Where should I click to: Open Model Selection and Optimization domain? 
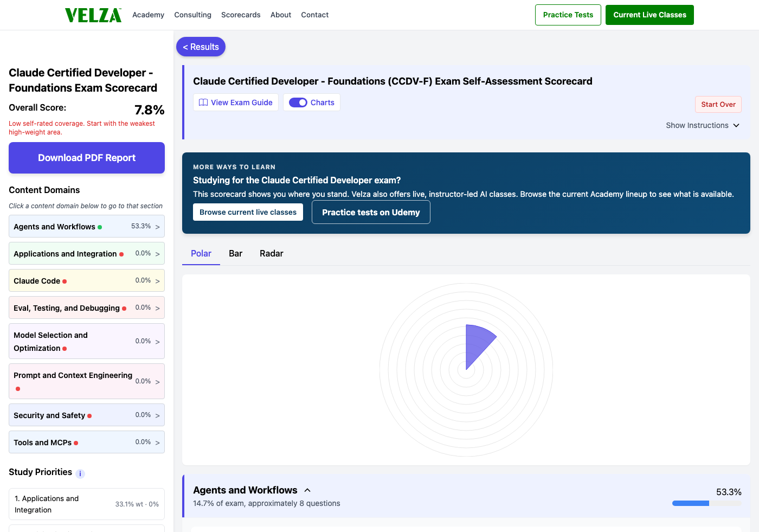[87, 341]
